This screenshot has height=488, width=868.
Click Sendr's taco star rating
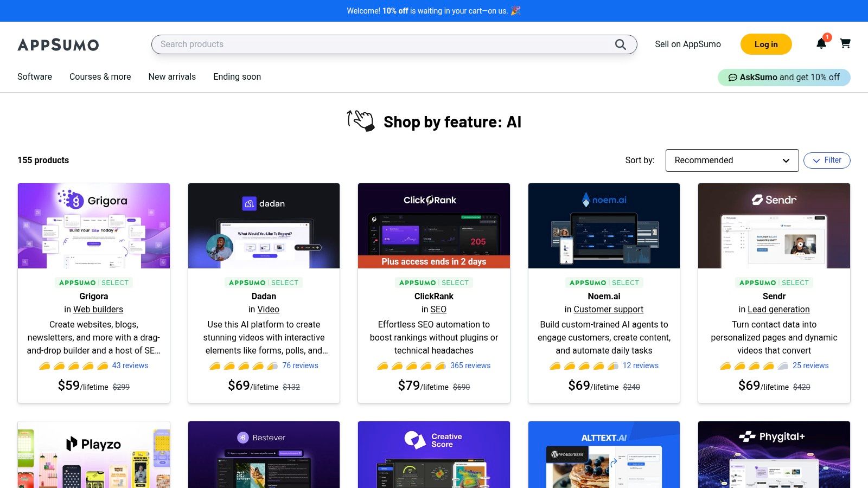tap(754, 366)
